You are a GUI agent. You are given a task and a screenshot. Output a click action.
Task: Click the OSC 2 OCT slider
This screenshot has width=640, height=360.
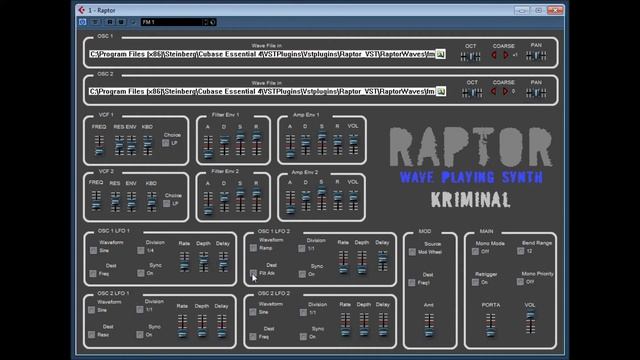tap(472, 93)
